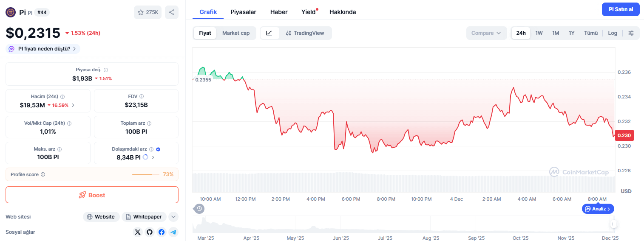
Task: Click the PI Satın al button
Action: click(621, 9)
